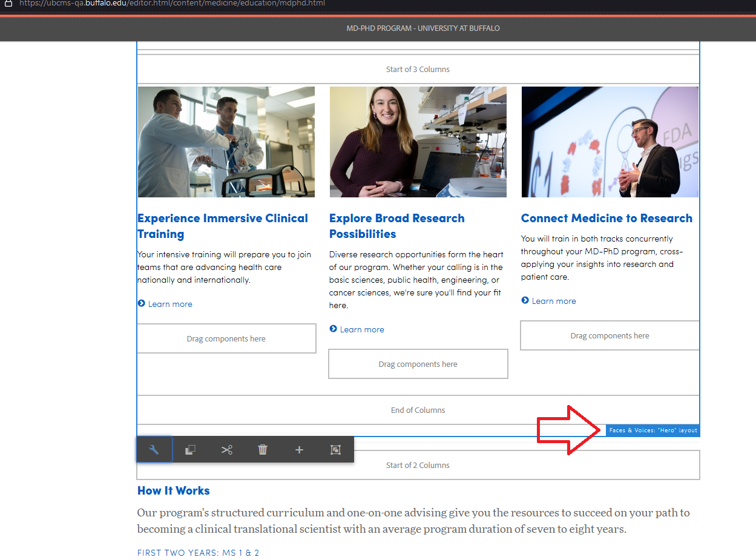Click the FDA presentation speaker image

(610, 142)
